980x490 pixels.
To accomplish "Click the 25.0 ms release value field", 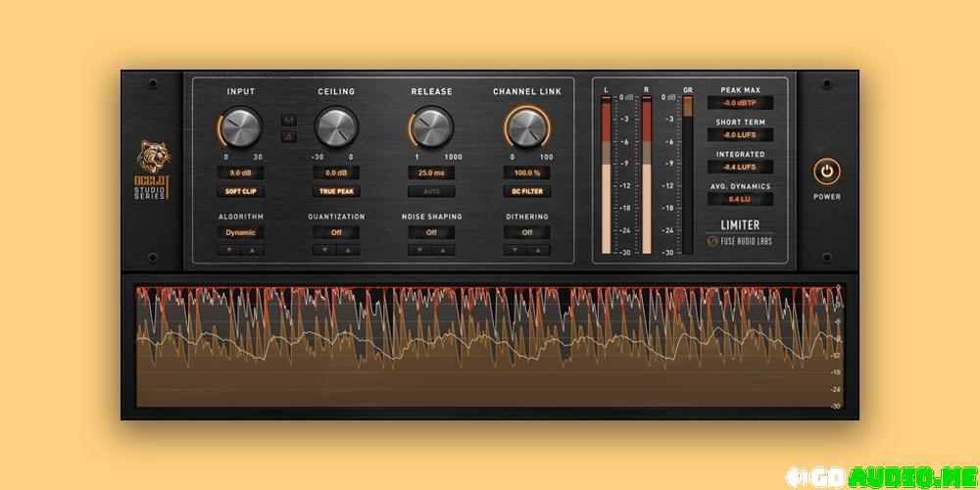I will (431, 173).
